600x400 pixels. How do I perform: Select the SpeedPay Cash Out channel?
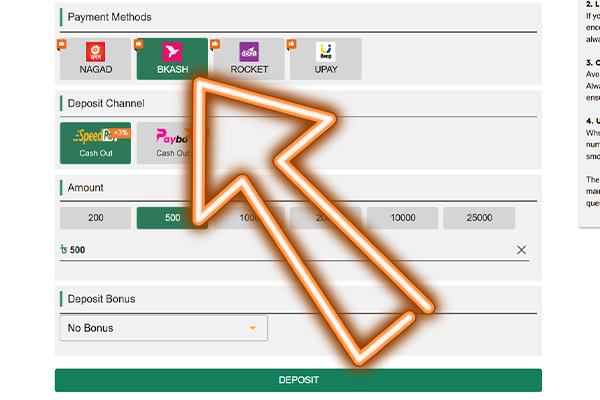(x=95, y=143)
